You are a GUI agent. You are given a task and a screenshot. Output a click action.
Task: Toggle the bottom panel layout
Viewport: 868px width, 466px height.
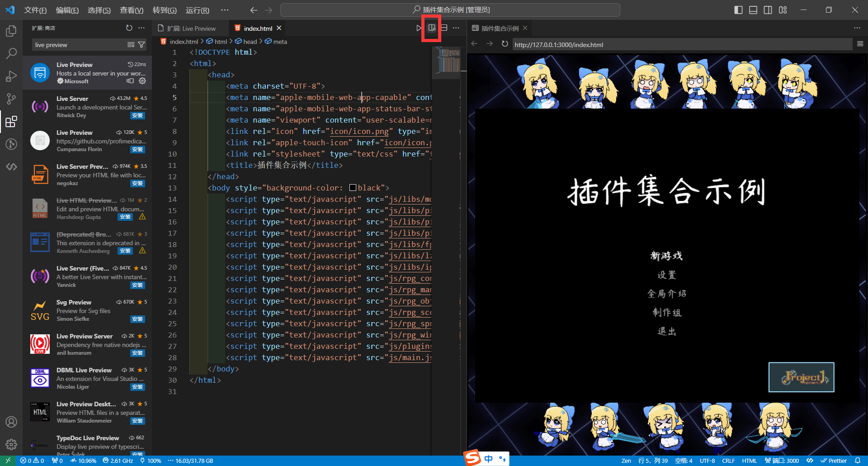pyautogui.click(x=753, y=10)
